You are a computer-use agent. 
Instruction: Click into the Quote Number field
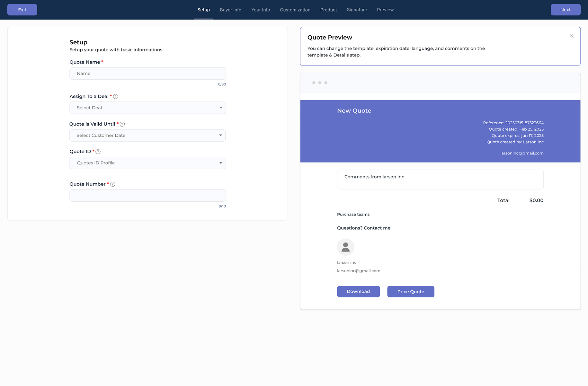tap(147, 196)
